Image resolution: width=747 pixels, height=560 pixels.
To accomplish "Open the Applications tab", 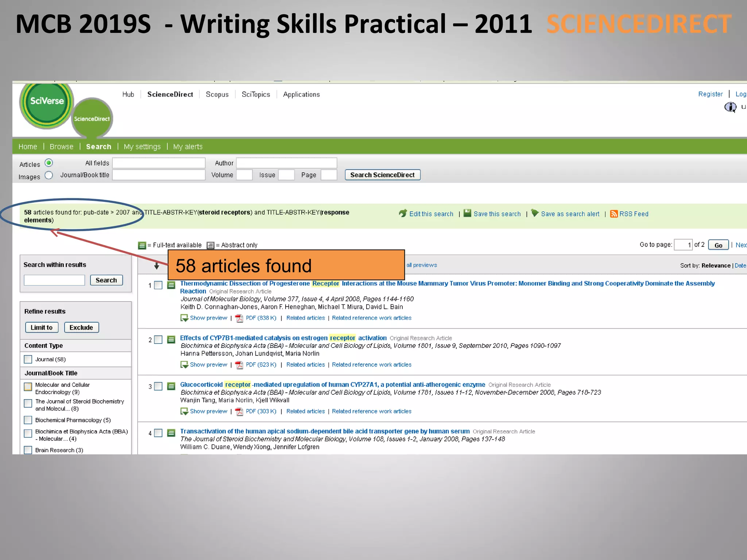I will 301,94.
